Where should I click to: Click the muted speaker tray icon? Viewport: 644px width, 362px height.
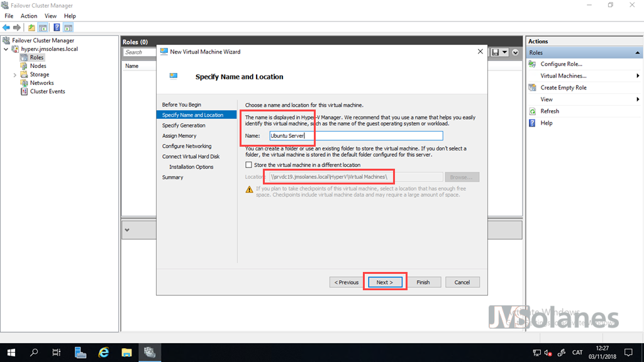pos(548,353)
